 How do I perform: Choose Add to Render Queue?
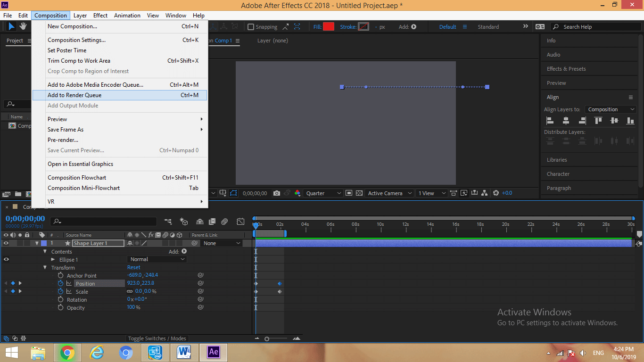coord(74,95)
